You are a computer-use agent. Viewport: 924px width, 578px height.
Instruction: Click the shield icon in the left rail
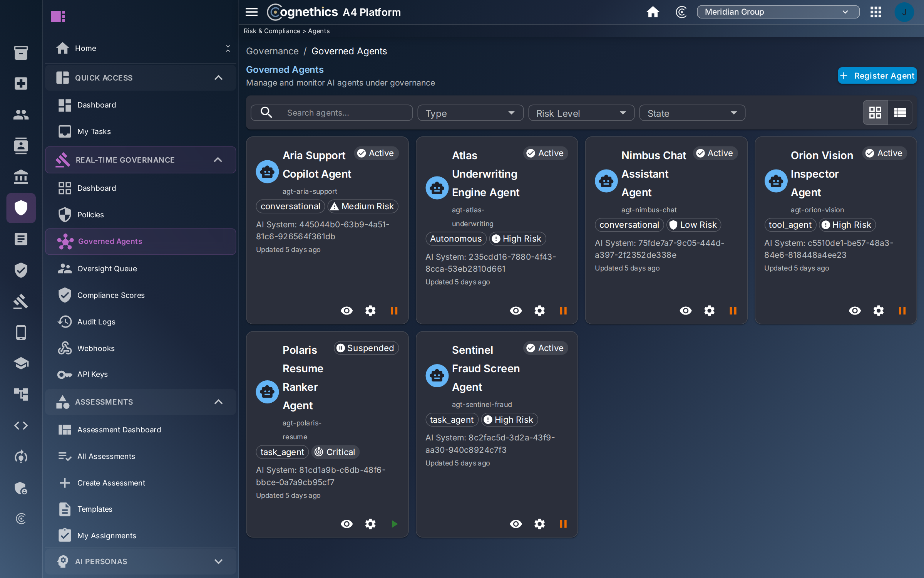21,208
